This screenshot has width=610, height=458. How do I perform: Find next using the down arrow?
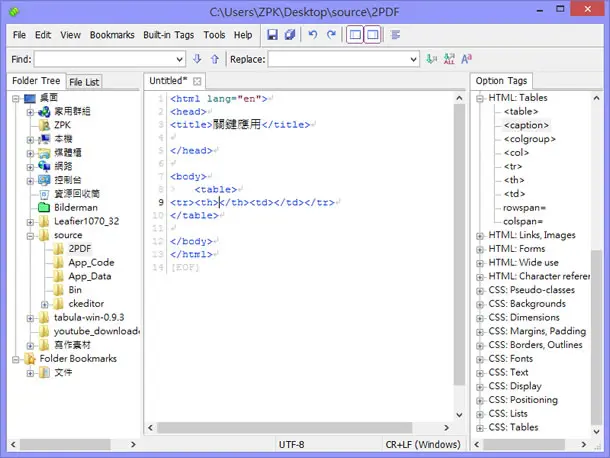pyautogui.click(x=197, y=59)
